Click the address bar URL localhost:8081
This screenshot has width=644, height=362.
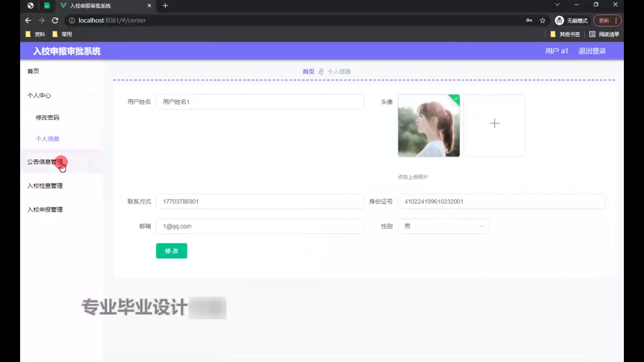pyautogui.click(x=112, y=20)
